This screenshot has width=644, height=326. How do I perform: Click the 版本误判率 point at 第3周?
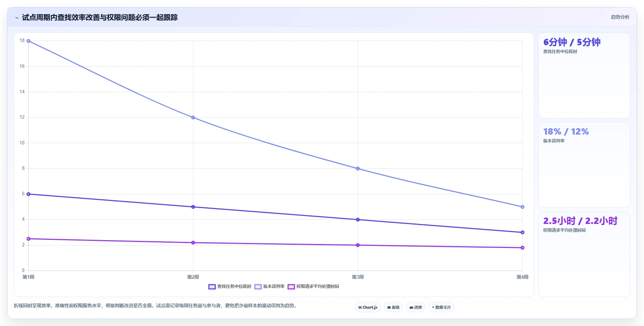click(358, 169)
